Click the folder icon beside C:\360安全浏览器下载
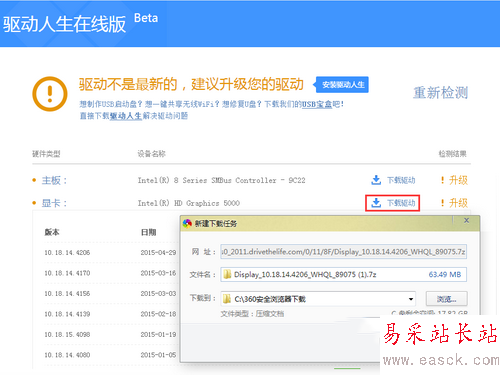 227,299
